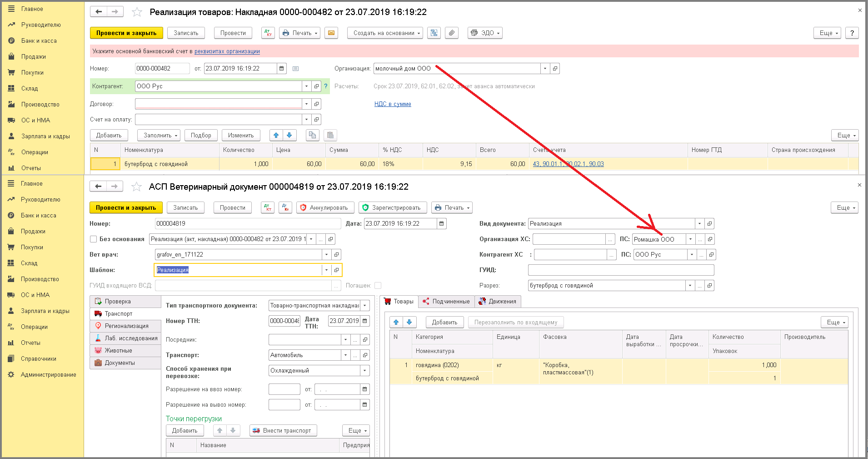The height and width of the screenshot is (459, 868).
Task: Open the calendar for Дата ТТН
Action: (365, 321)
